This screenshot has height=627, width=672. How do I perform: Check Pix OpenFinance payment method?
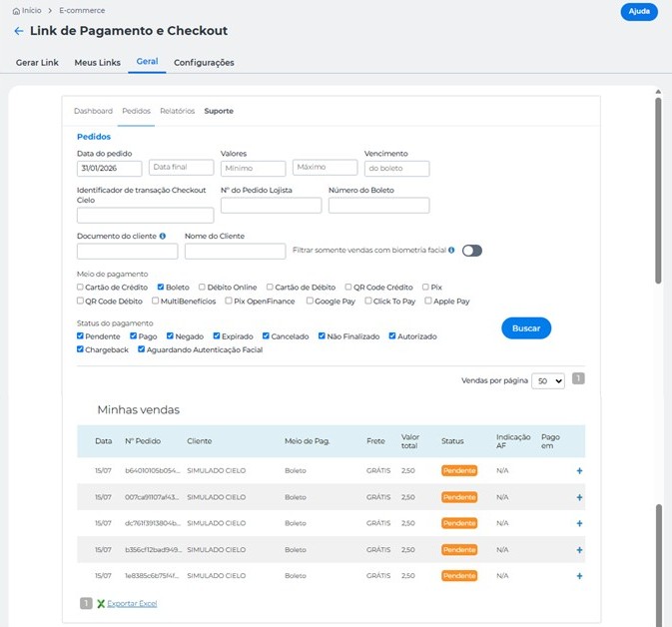click(229, 301)
